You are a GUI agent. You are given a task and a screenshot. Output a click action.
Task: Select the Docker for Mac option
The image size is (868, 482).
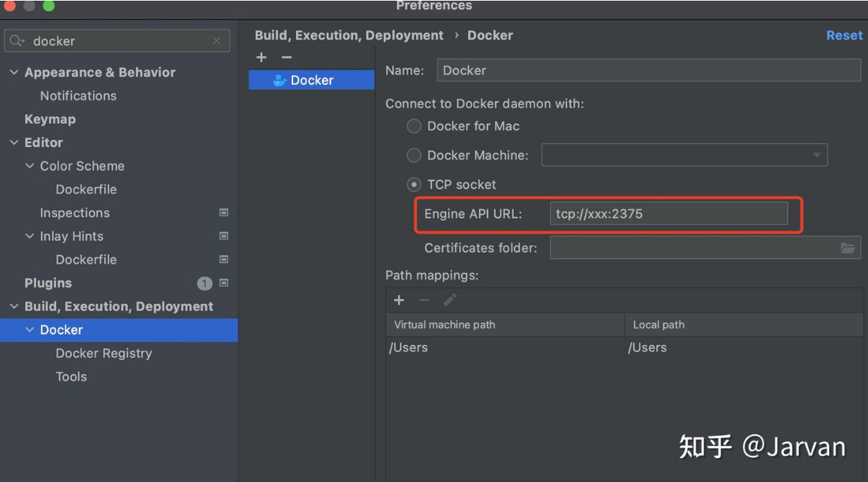[x=414, y=126]
